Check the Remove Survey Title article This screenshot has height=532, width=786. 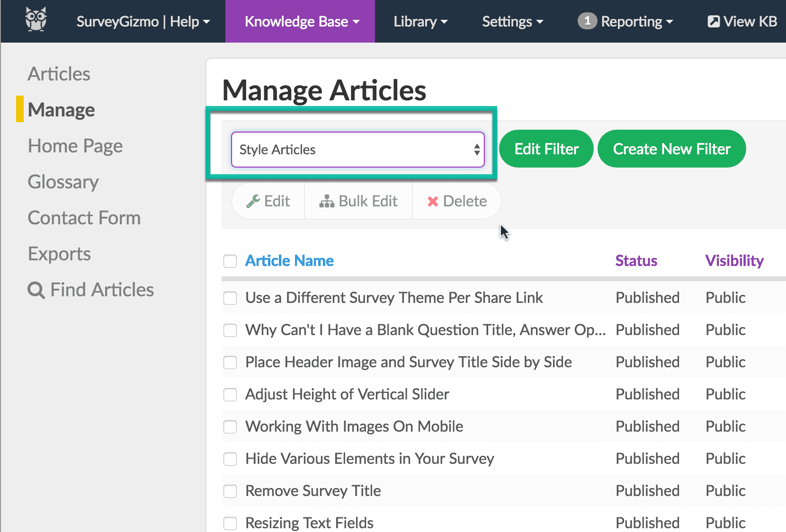coord(230,491)
